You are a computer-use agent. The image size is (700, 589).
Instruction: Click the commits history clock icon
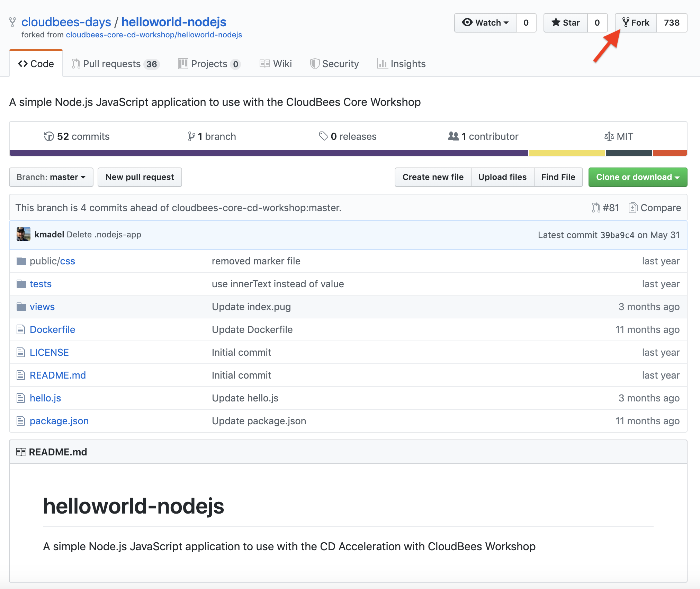click(49, 137)
